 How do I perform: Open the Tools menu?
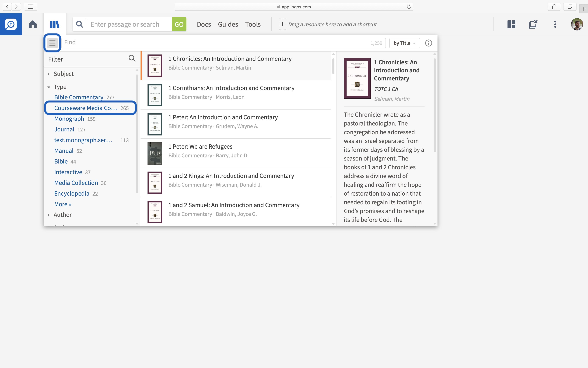[253, 24]
